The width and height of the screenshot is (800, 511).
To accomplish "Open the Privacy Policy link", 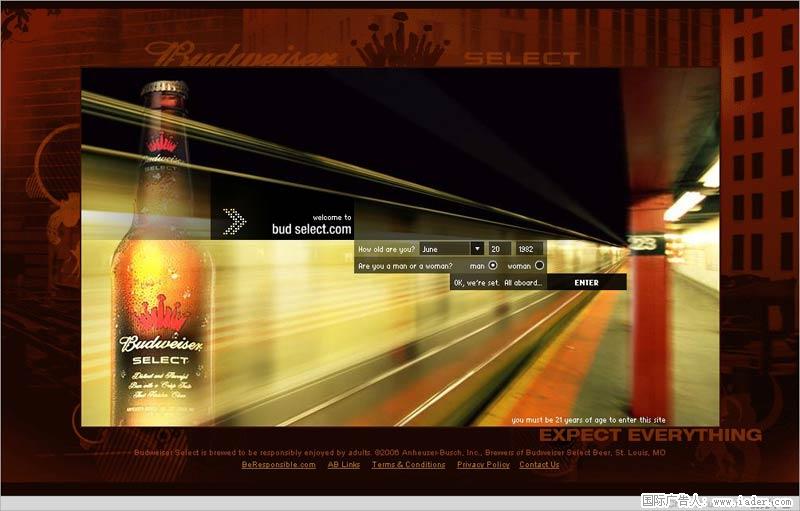I will (x=483, y=465).
